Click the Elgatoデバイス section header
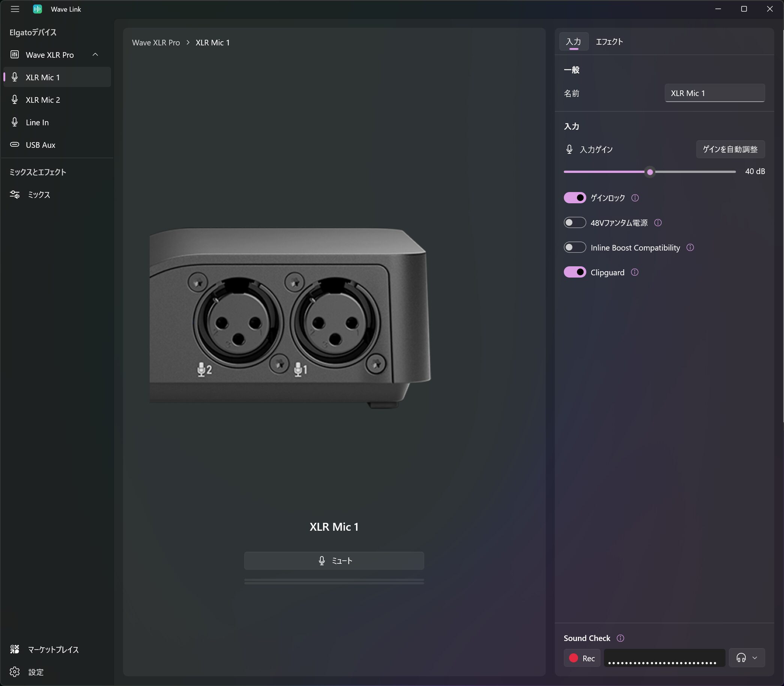 pos(33,32)
